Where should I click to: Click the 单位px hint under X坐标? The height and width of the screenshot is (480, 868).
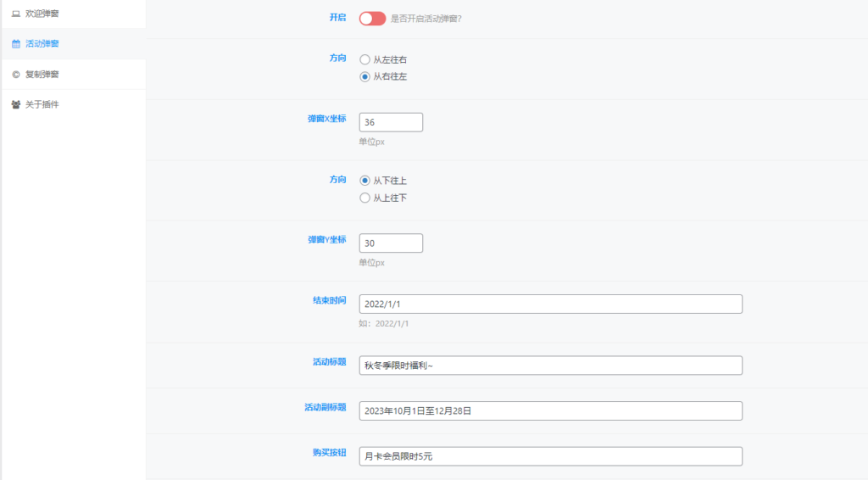tap(371, 142)
